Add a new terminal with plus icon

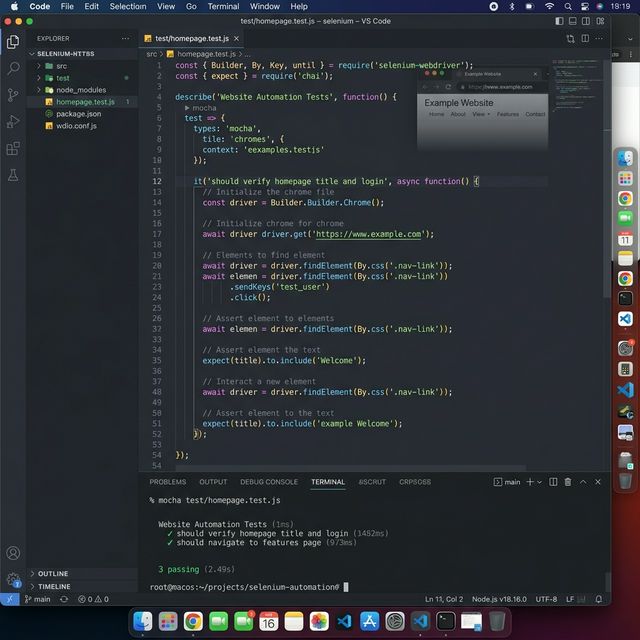pyautogui.click(x=530, y=482)
